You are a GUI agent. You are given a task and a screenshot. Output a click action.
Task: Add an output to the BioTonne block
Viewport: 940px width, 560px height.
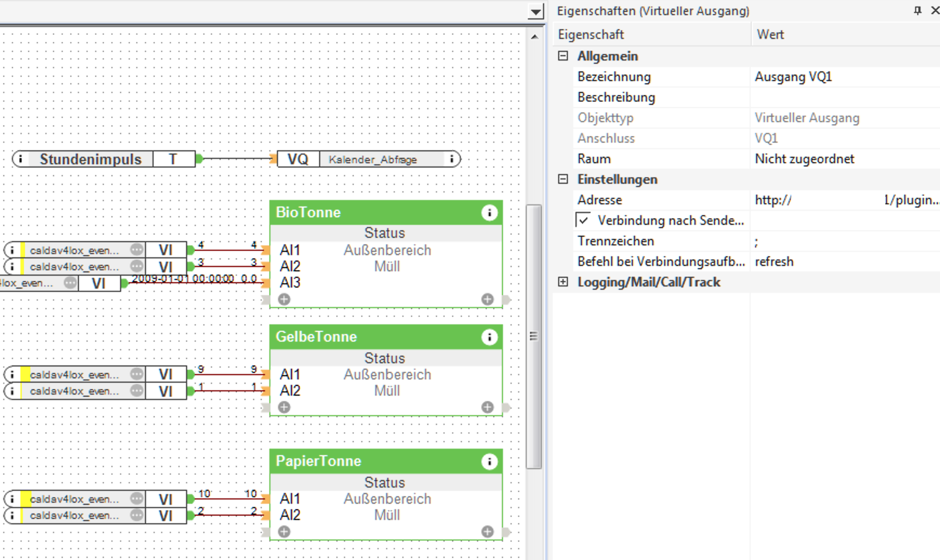pos(487,299)
